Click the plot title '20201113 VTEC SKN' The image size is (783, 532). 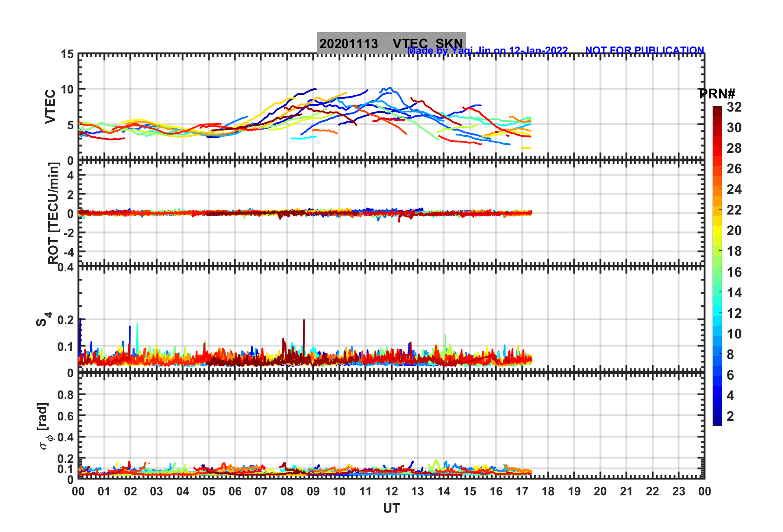coord(391,43)
